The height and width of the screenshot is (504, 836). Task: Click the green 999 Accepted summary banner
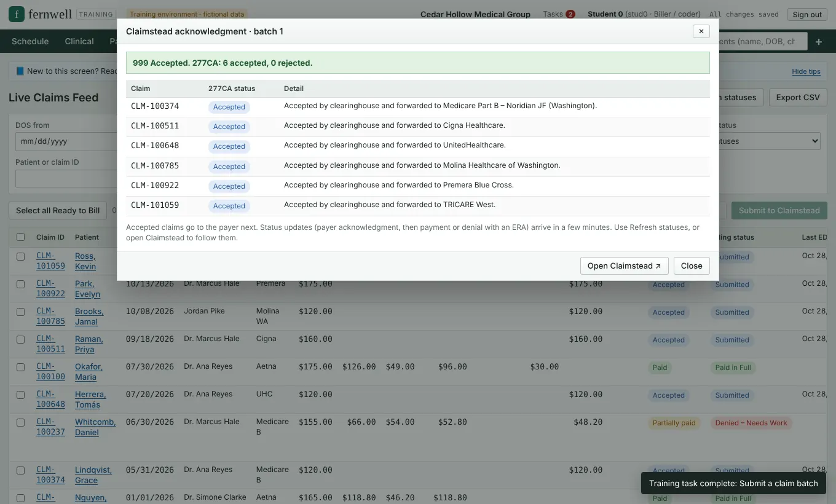coord(418,63)
